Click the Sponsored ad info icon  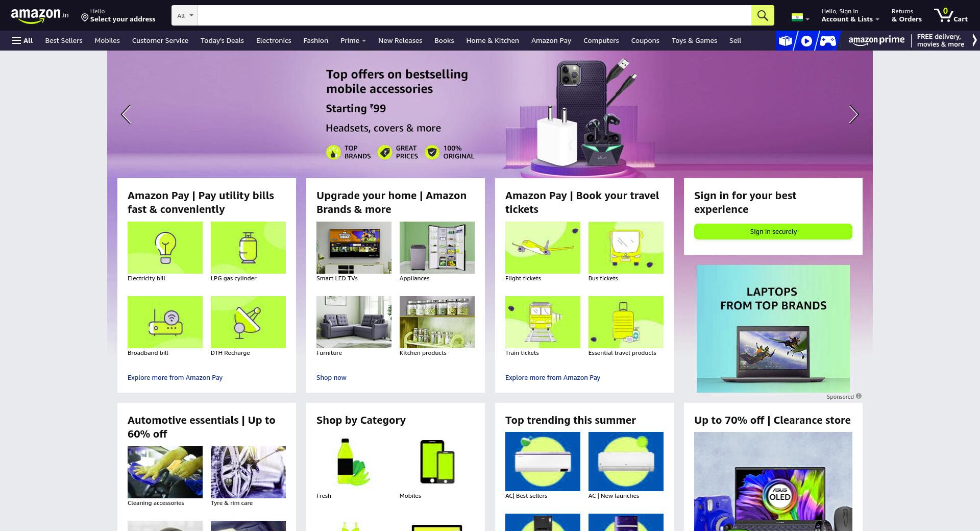(x=859, y=396)
